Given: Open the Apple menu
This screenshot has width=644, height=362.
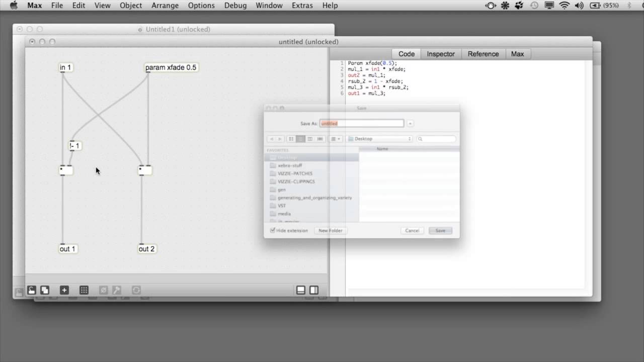Looking at the screenshot, I should click(14, 6).
